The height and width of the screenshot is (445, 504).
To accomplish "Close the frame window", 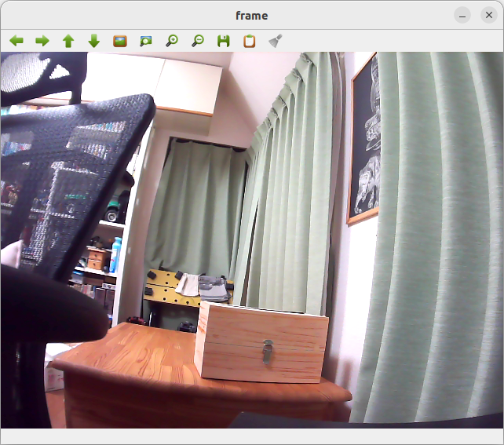I will click(x=488, y=16).
